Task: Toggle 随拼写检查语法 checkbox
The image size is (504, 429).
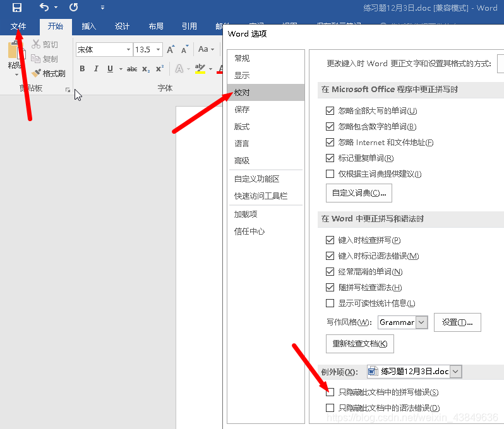Action: pyautogui.click(x=330, y=288)
